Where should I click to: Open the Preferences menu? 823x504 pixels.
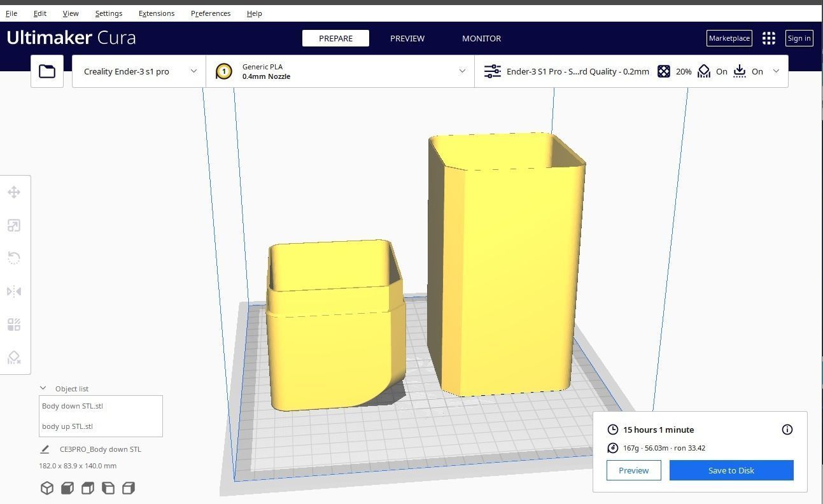(x=211, y=13)
